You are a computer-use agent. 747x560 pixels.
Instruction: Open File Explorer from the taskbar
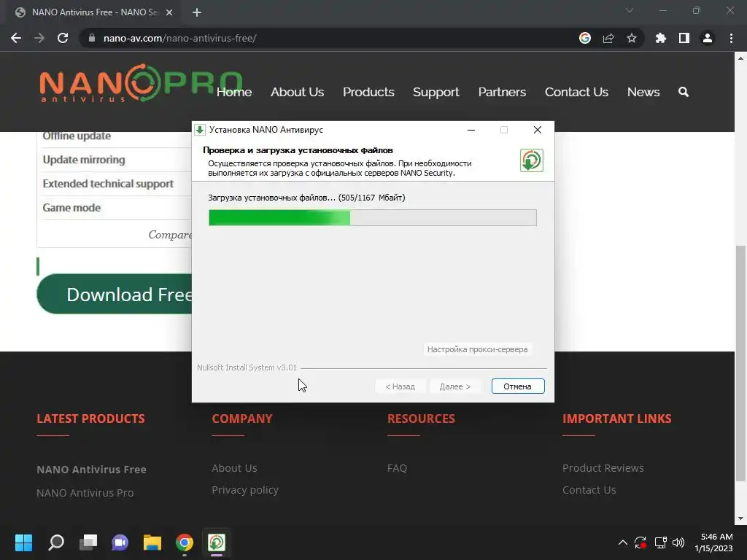[x=152, y=542]
